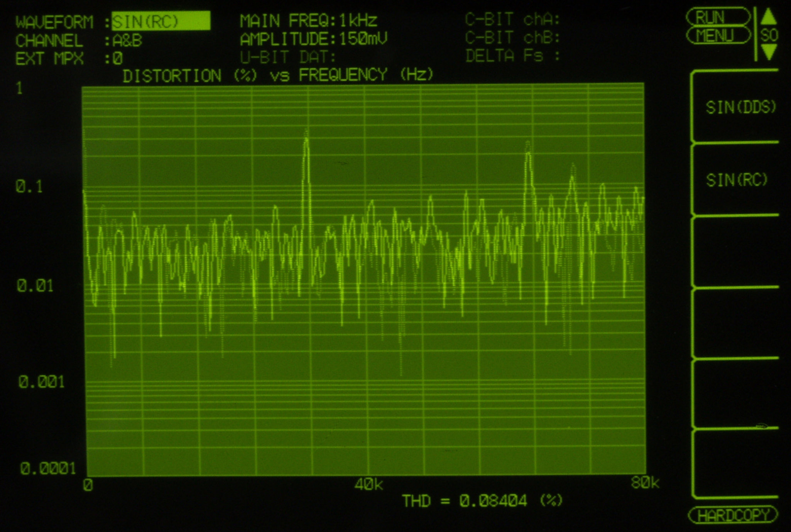Click the C-BIT chB field
The width and height of the screenshot is (791, 532).
(x=512, y=38)
